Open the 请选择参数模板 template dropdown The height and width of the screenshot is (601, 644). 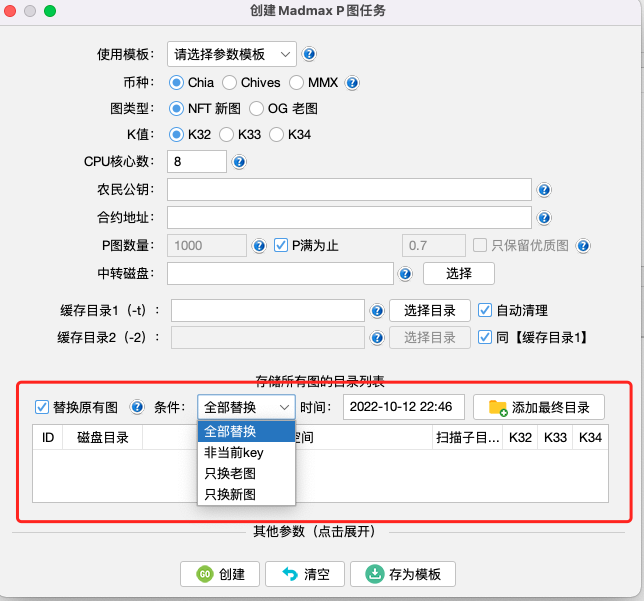(x=231, y=54)
